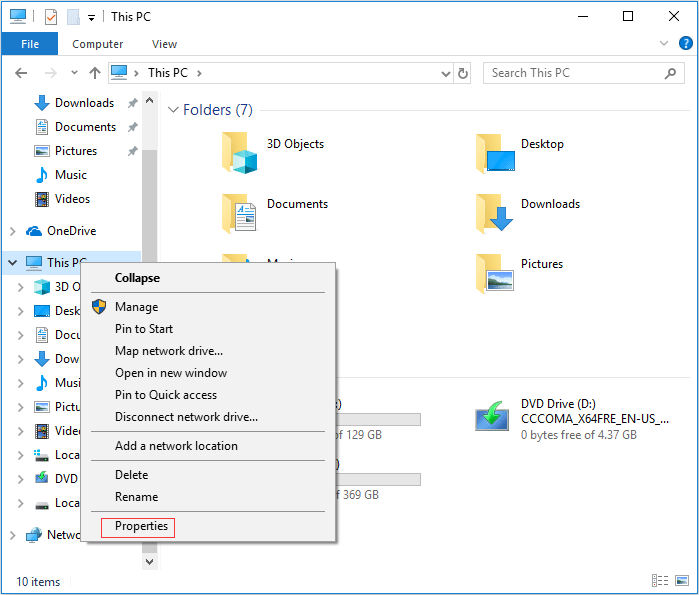Choose Properties in the context menu
This screenshot has height=595, width=699.
pos(208,526)
